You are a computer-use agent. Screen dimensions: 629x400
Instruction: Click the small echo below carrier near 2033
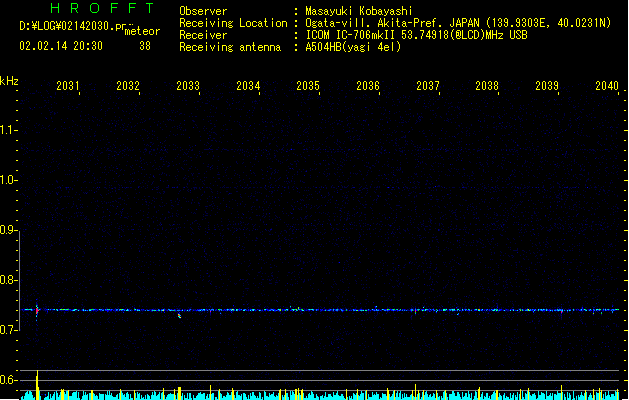[179, 316]
